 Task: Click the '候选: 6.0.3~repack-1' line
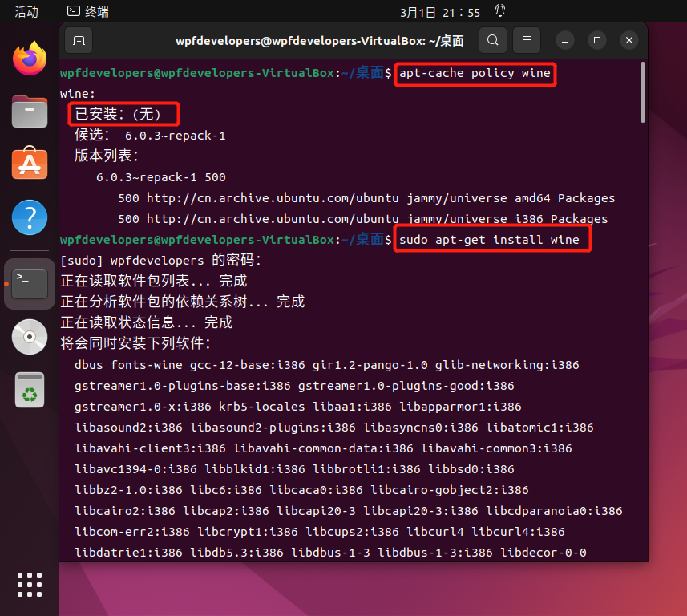point(150,135)
